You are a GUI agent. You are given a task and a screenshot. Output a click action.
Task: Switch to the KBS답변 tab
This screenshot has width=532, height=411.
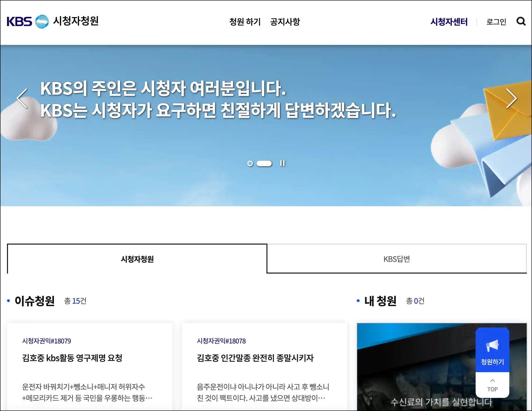(397, 259)
